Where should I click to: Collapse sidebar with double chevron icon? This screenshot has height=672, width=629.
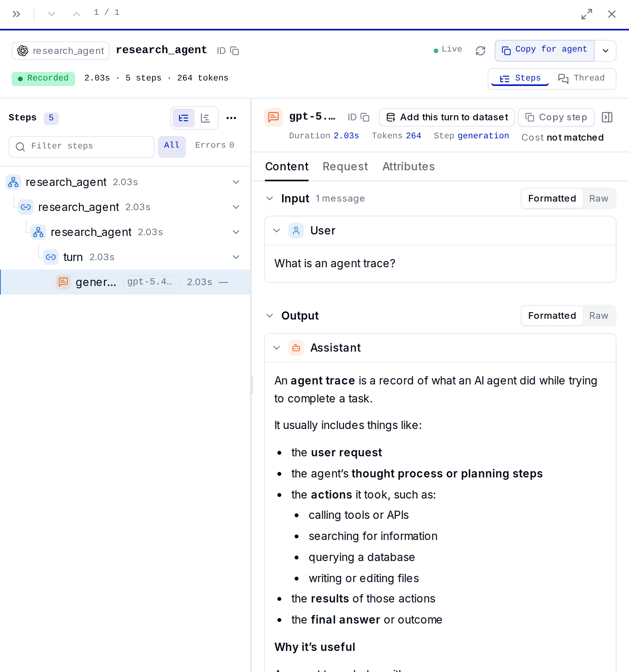click(16, 14)
